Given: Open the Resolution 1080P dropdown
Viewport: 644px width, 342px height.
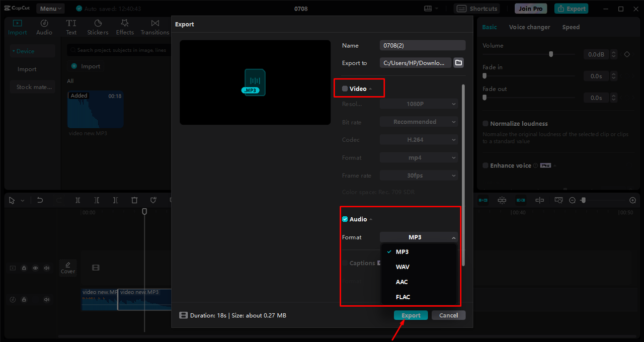Looking at the screenshot, I should [x=419, y=104].
